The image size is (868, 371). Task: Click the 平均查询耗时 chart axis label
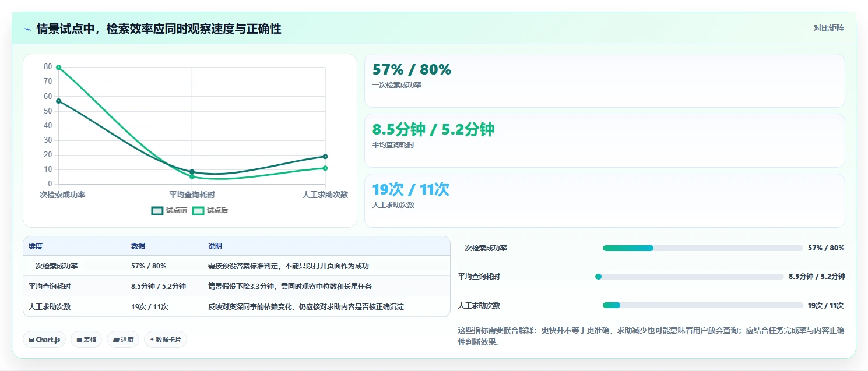192,195
